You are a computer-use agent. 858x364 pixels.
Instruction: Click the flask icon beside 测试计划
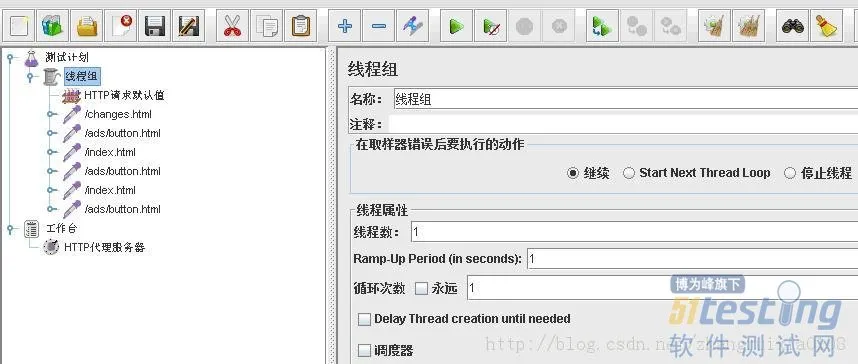[31, 57]
